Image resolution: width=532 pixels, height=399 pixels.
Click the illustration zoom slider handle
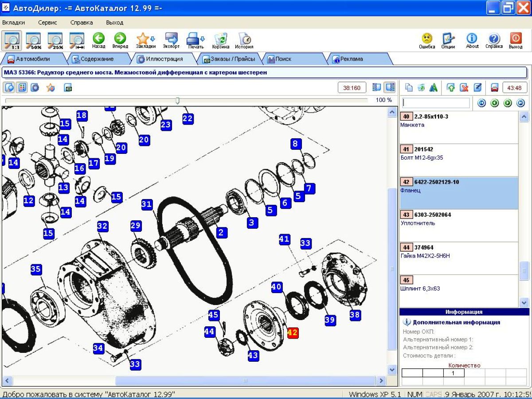point(177,101)
